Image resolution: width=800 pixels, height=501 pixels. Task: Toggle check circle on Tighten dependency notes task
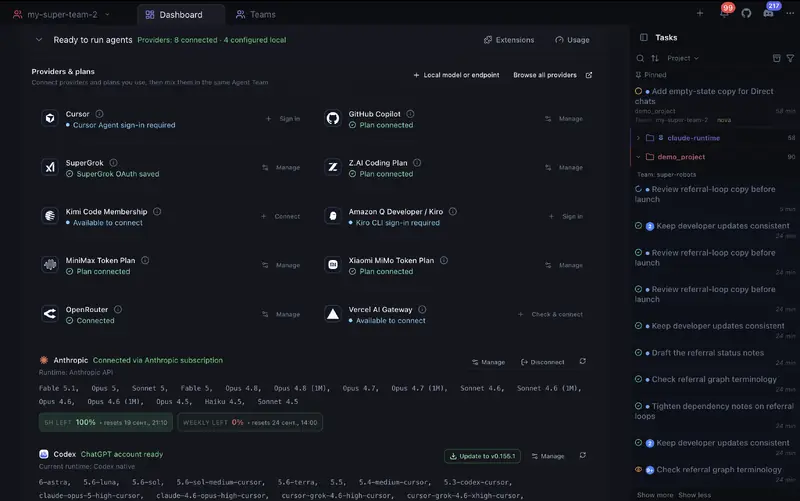pos(638,406)
